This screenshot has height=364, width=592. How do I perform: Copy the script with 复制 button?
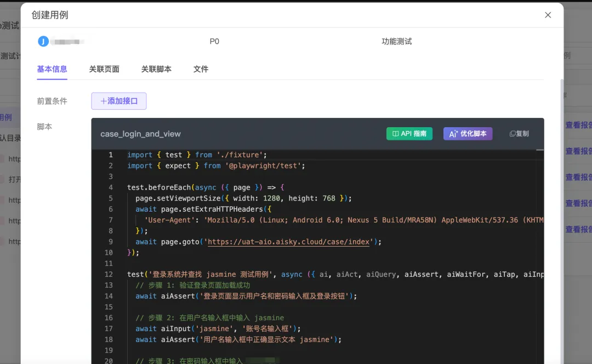519,134
